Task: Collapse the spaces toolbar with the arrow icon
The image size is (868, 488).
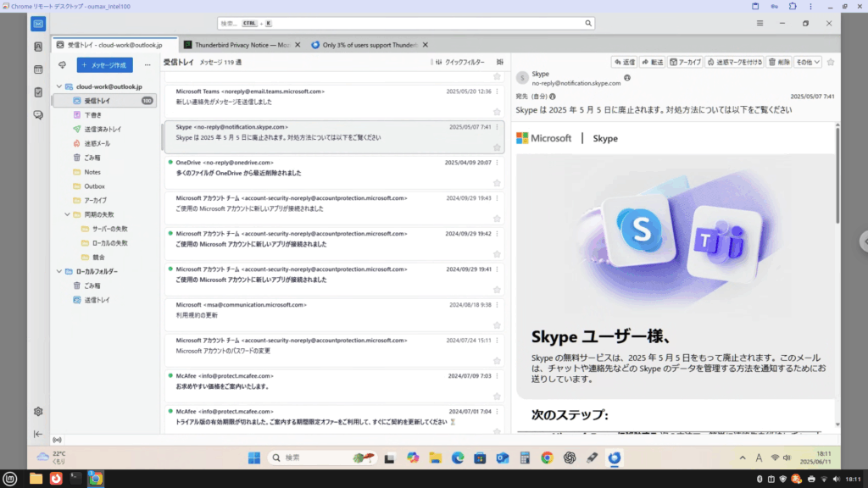Action: pos(38,434)
